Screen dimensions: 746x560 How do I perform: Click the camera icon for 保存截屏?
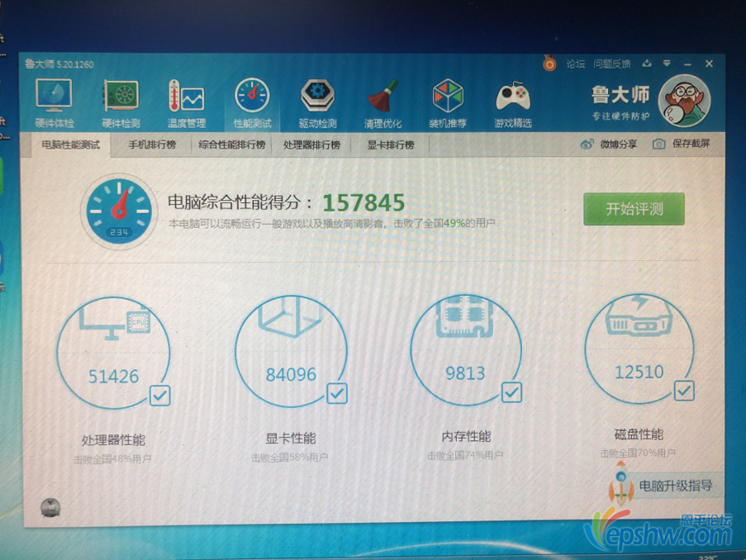(x=659, y=144)
